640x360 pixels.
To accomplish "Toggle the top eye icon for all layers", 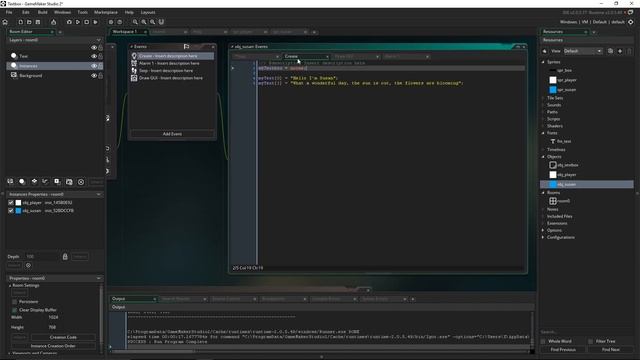I will click(x=94, y=48).
